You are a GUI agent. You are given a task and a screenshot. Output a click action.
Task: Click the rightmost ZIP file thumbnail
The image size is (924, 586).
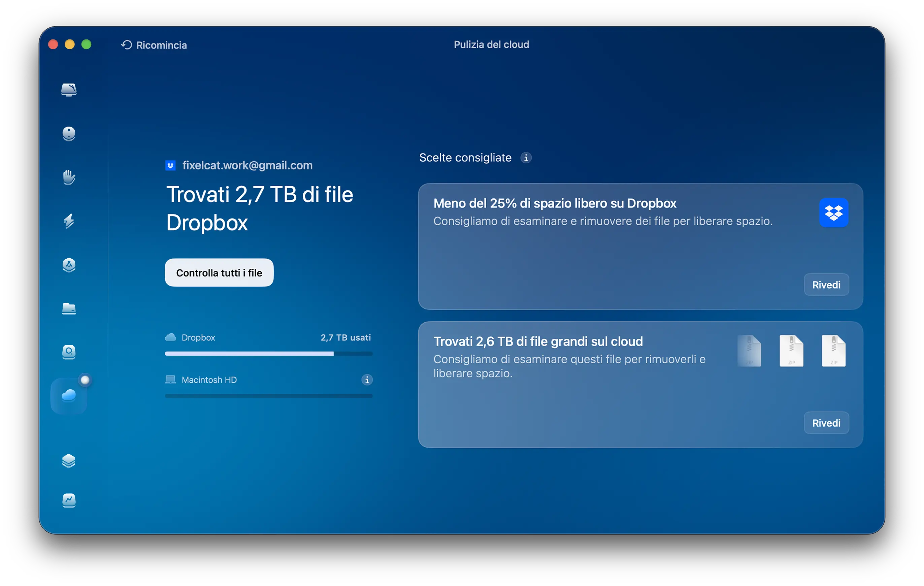coord(833,351)
